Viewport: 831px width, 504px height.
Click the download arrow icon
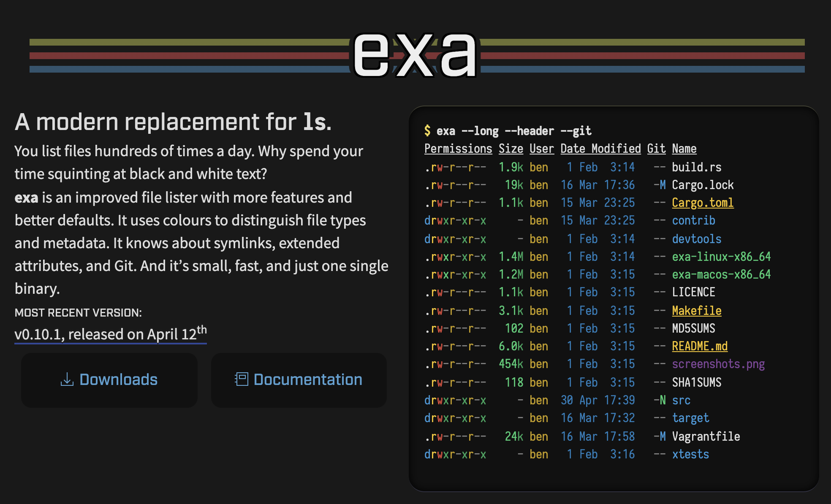[67, 379]
